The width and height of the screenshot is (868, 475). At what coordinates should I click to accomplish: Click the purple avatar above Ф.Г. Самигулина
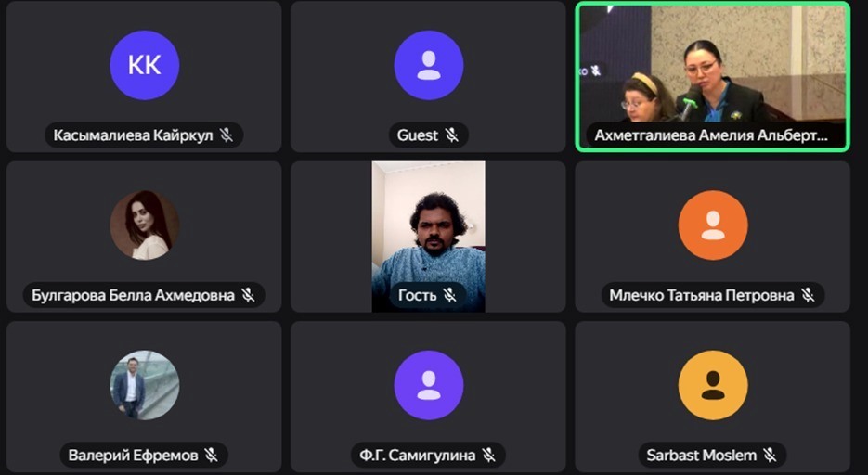[429, 385]
